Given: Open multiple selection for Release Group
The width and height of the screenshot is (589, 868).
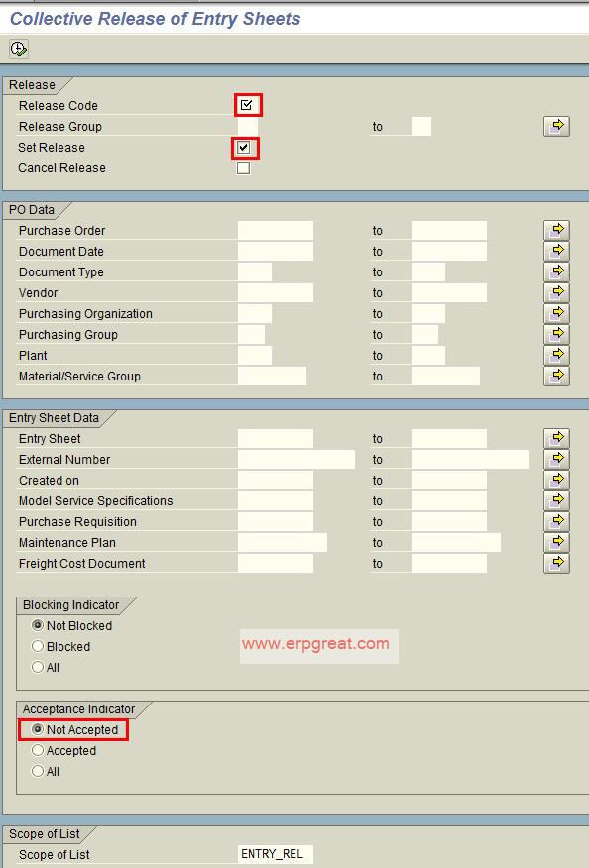Looking at the screenshot, I should 556,126.
